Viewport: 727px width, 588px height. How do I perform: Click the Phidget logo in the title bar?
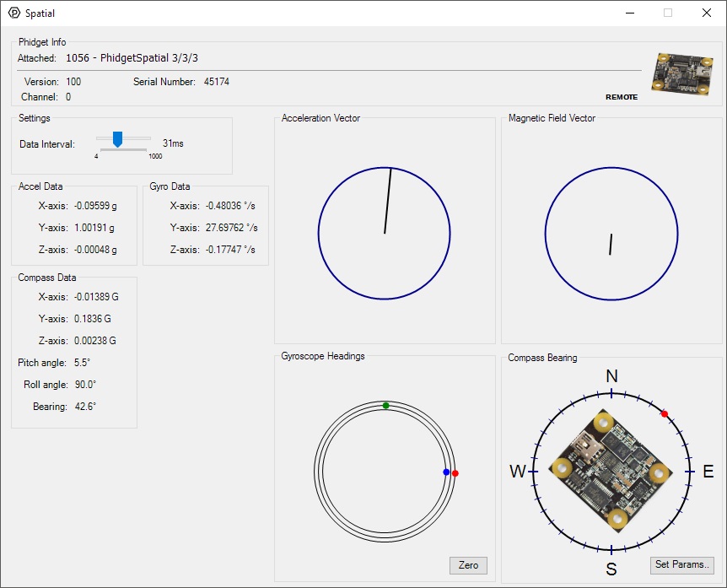point(14,13)
